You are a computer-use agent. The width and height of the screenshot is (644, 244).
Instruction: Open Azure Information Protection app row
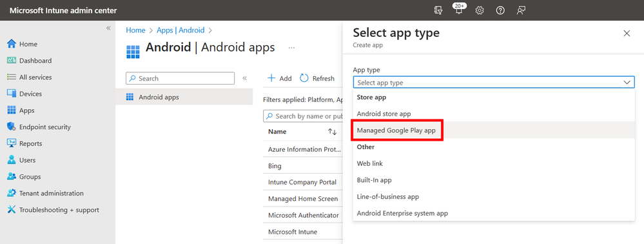[x=304, y=149]
